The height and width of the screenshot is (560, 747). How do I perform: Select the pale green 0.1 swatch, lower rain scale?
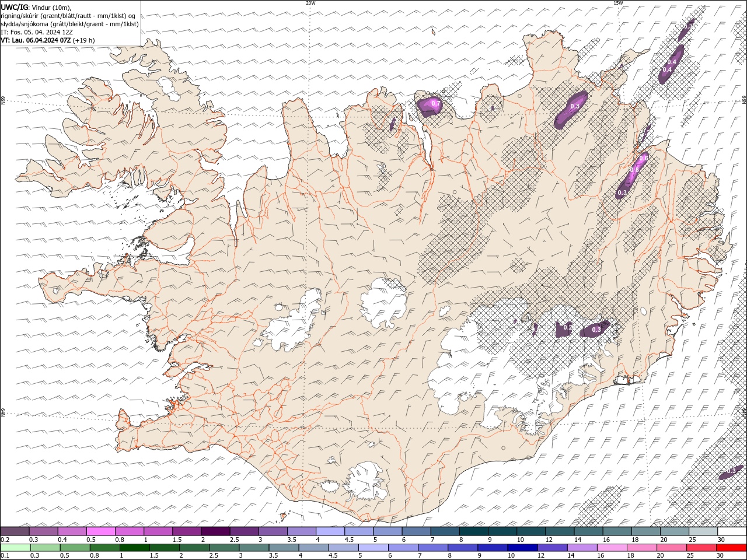15,548
